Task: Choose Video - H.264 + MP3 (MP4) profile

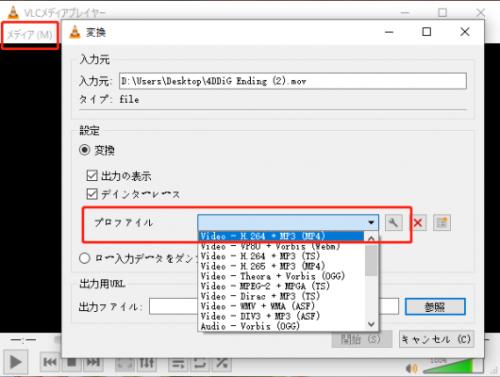Action: (281, 236)
